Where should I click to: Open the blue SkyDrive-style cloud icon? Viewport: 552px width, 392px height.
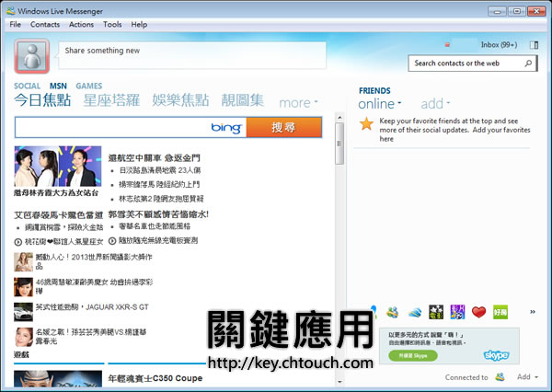point(414,312)
